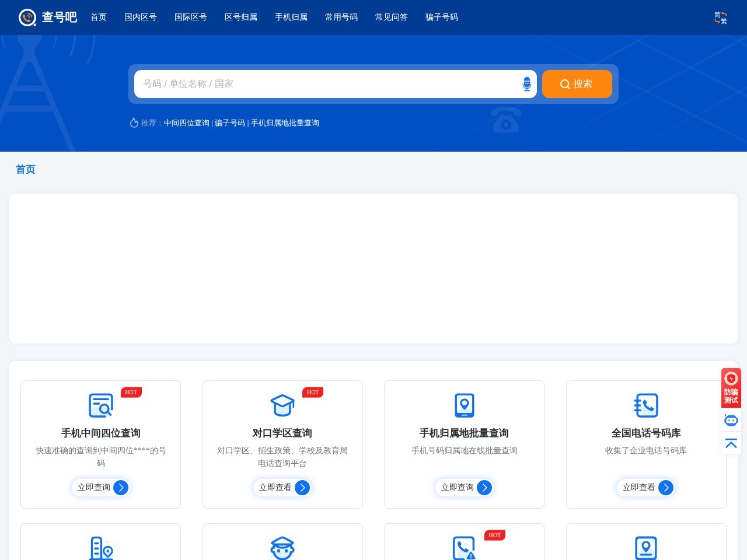The image size is (747, 560).
Task: Click arrow next to 对口学区 立即查看
Action: (x=302, y=488)
